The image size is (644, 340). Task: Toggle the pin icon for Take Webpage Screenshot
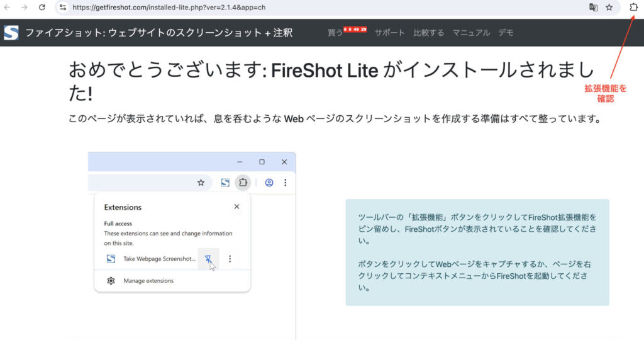click(208, 259)
